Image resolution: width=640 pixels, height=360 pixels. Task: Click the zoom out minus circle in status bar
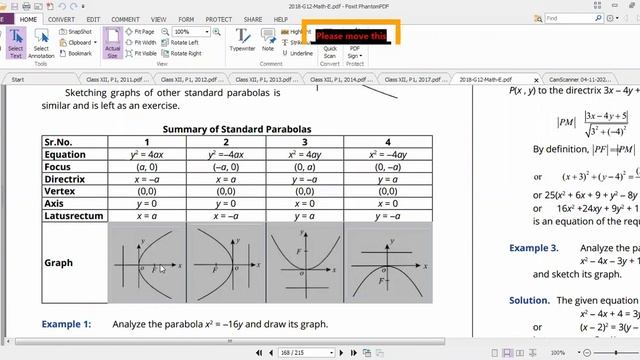[587, 353]
